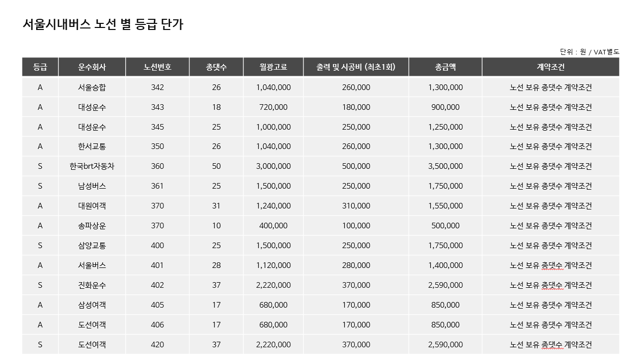644x361 pixels.
Task: Click the 등급 column header
Action: [x=40, y=67]
